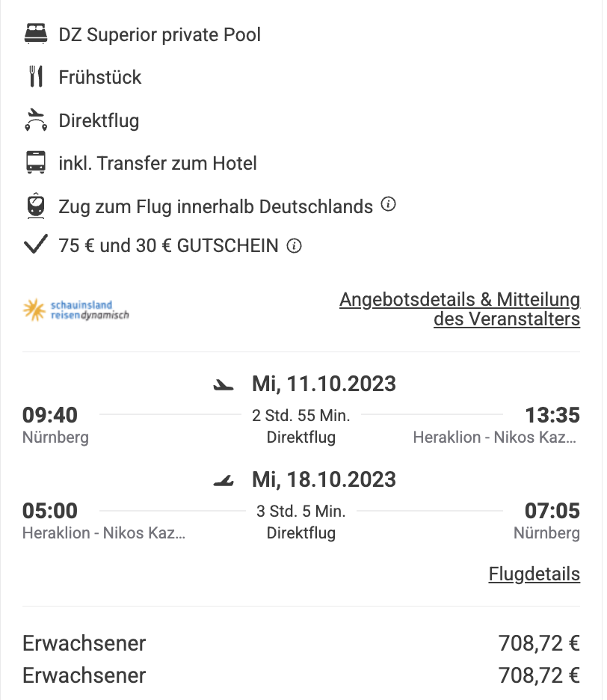Image resolution: width=607 pixels, height=700 pixels.
Task: Click the plane icon beside the Direktflug feature
Action: click(36, 120)
